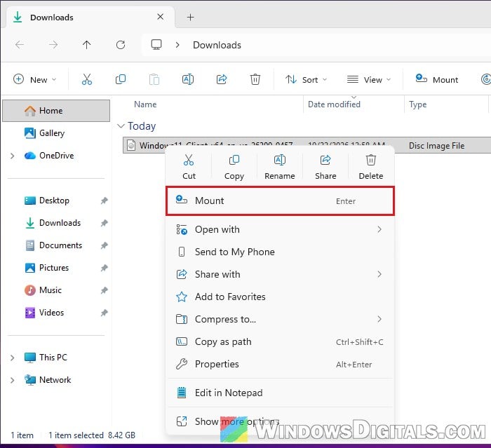Screen dimensions: 491x448
Task: Open Videos in Quick access
Action: (x=56, y=313)
